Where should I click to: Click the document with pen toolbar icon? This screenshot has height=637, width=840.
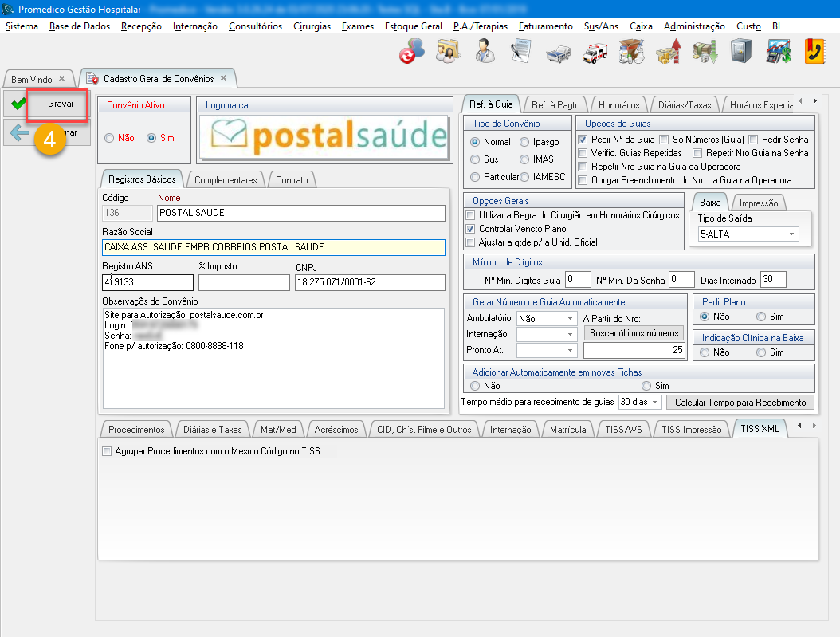pos(520,52)
